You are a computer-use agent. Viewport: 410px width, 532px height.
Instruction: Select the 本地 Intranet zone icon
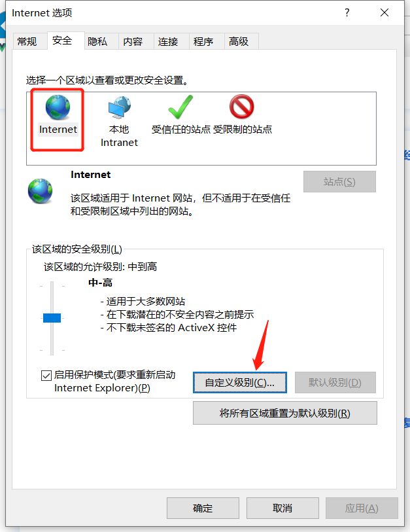tap(120, 107)
